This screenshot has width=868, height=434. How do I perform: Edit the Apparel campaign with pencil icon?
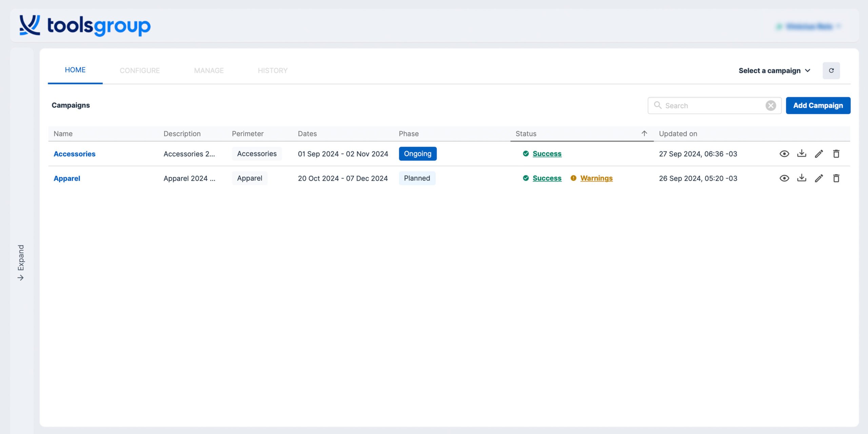(819, 178)
